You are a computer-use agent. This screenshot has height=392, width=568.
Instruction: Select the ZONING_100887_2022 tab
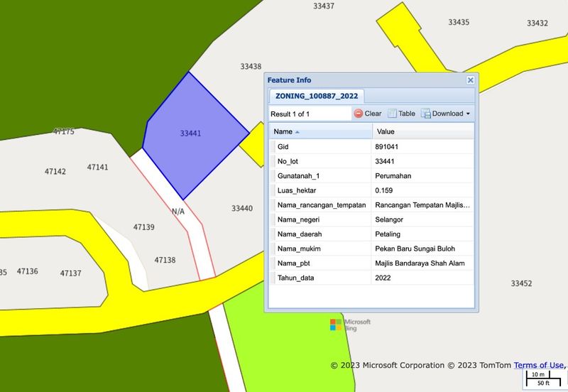tap(317, 96)
